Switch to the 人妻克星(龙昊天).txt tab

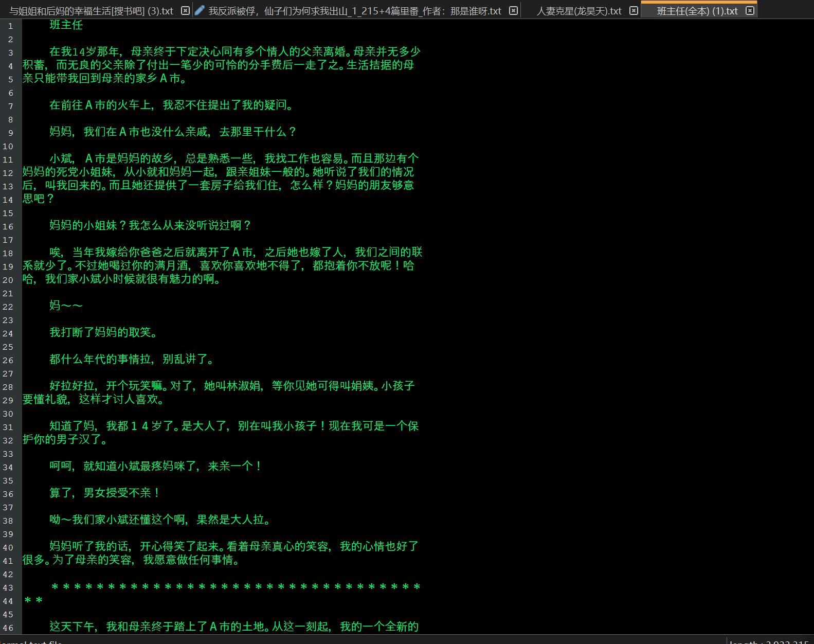[578, 11]
